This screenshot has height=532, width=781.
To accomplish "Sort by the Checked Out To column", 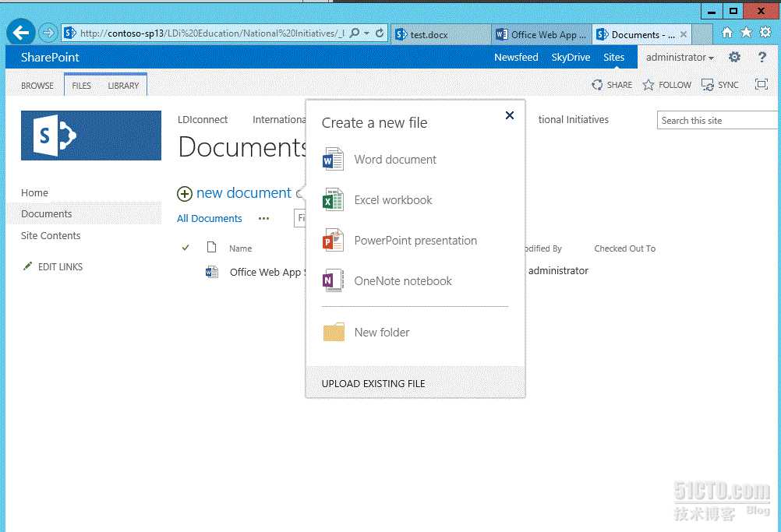I will (x=624, y=248).
